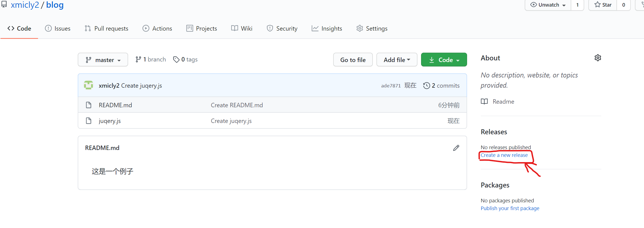The height and width of the screenshot is (228, 644).
Task: Click the Security shield icon
Action: click(x=270, y=28)
